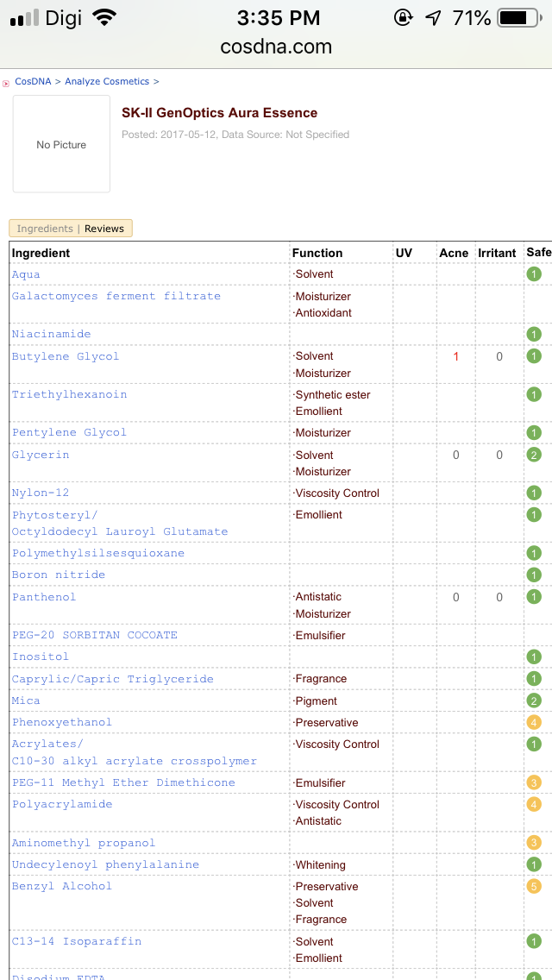Screen dimensions: 552x980
Task: Open the Analyze Cosmetics breadcrumb link
Action: coord(107,81)
